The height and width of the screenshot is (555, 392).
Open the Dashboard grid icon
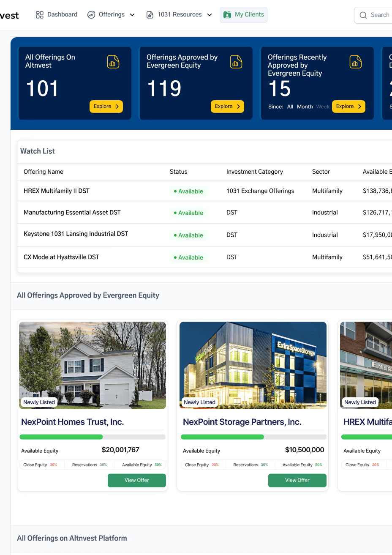40,15
